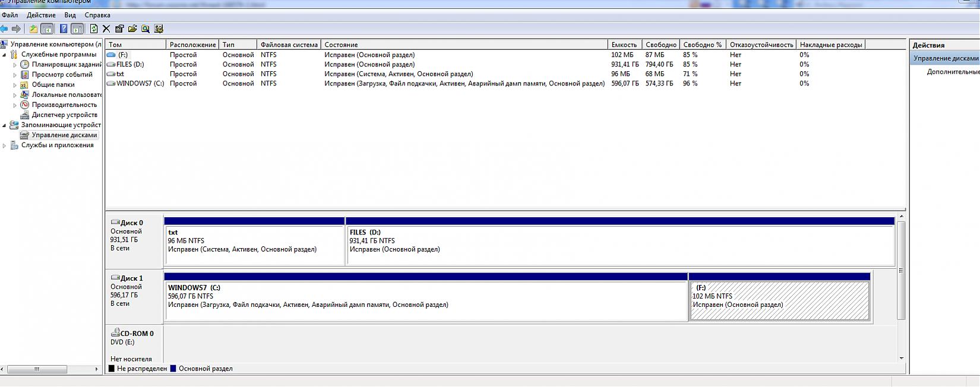The height and width of the screenshot is (387, 980).
Task: Open the Файл menu
Action: point(10,15)
